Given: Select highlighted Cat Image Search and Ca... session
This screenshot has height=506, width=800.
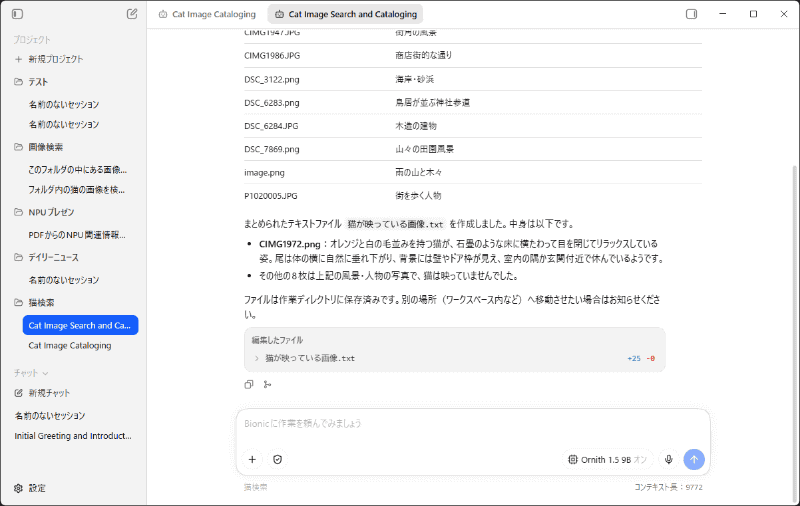Looking at the screenshot, I should coord(80,325).
